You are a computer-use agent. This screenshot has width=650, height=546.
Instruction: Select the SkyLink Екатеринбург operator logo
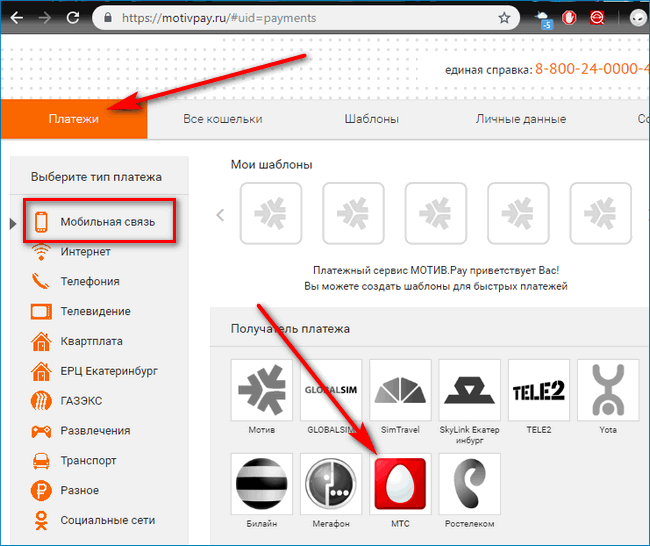tap(470, 390)
